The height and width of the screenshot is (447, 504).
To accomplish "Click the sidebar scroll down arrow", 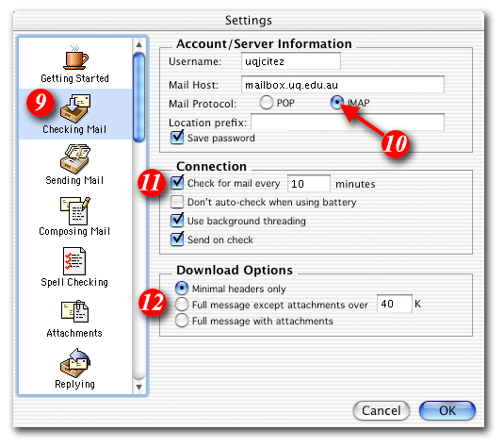I will [x=138, y=387].
